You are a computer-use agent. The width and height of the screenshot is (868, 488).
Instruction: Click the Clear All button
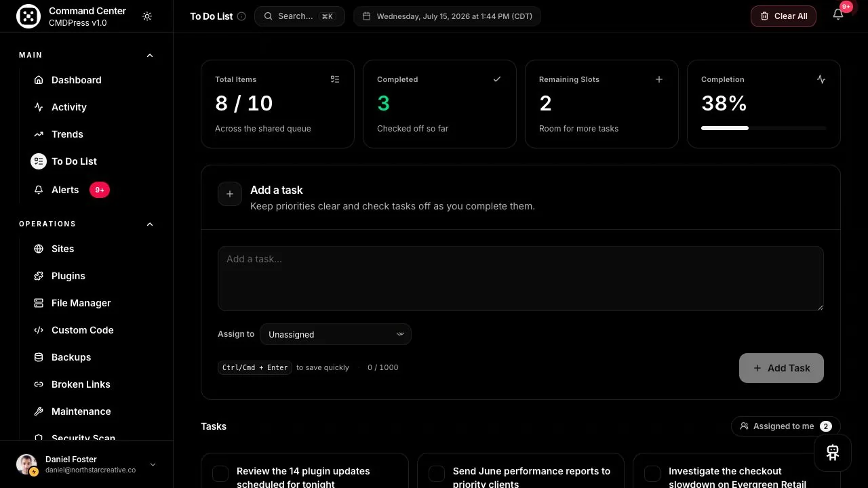coord(783,16)
